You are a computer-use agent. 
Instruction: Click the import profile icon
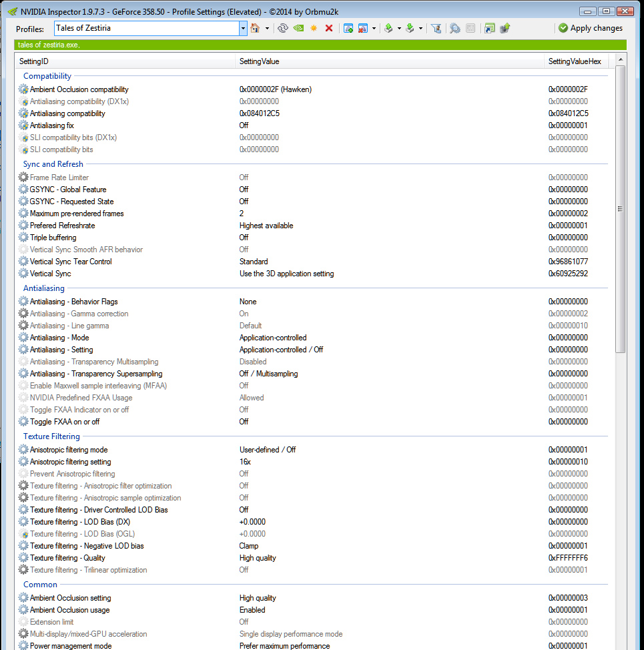(x=410, y=28)
